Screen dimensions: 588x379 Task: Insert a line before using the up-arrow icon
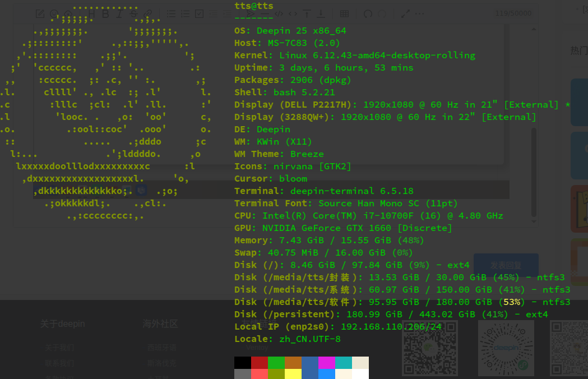pos(307,14)
